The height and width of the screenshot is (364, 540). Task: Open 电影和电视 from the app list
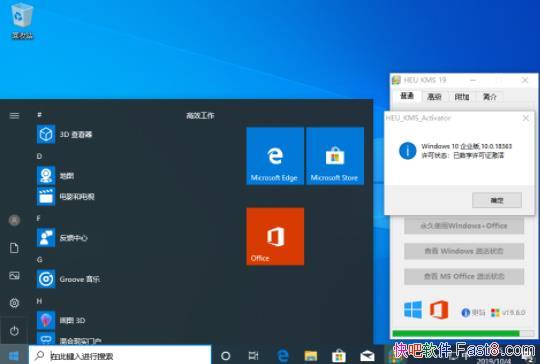[x=66, y=196]
